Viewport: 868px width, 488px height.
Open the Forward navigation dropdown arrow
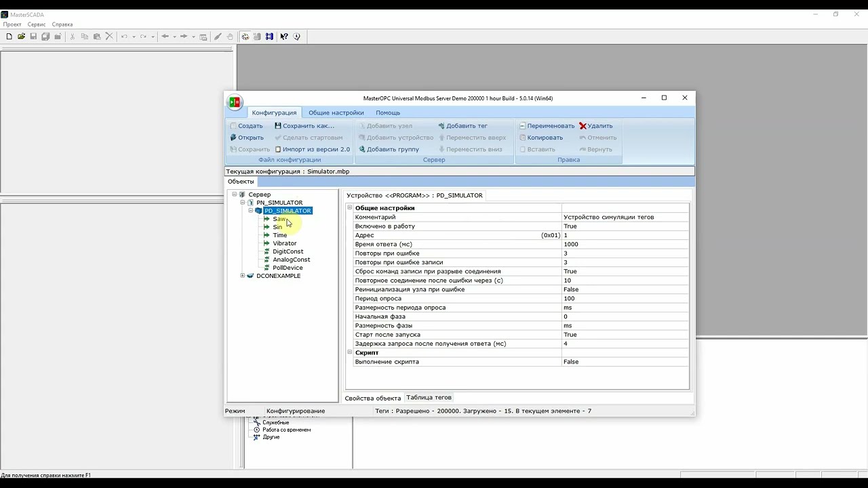click(x=193, y=37)
